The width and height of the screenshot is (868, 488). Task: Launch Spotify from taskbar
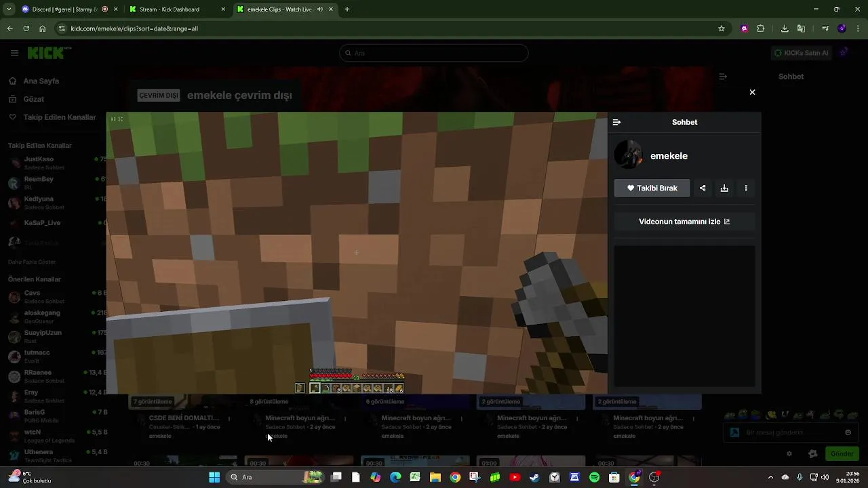coord(594,477)
